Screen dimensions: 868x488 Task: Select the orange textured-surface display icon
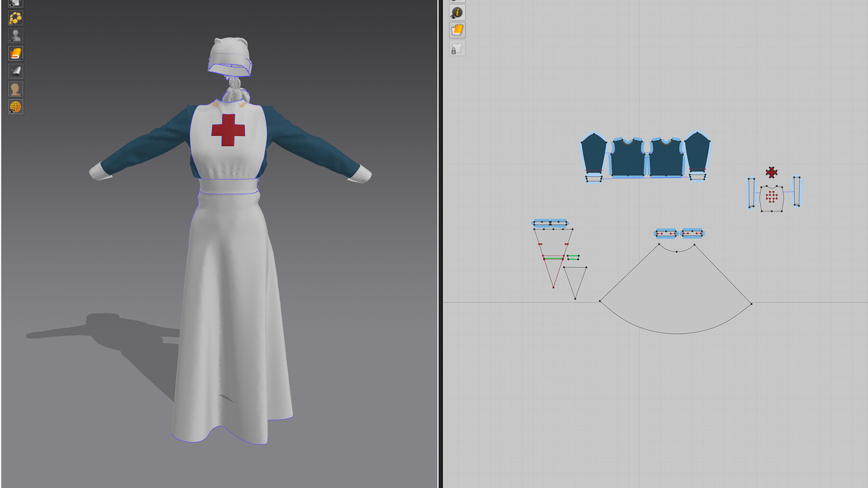[15, 53]
